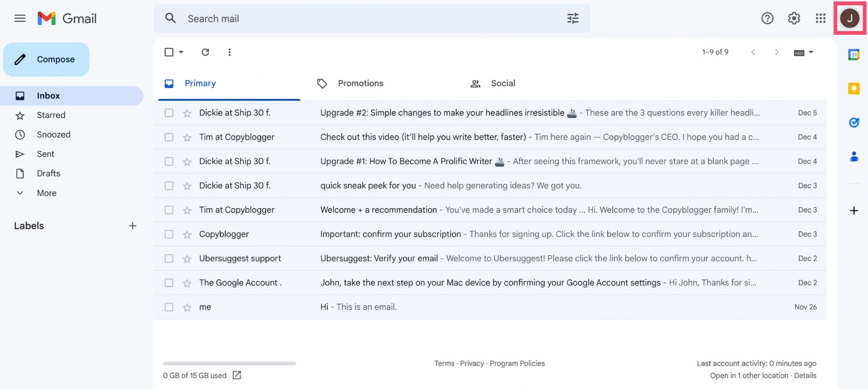Open Contacts side panel icon
868x389 pixels.
click(854, 156)
